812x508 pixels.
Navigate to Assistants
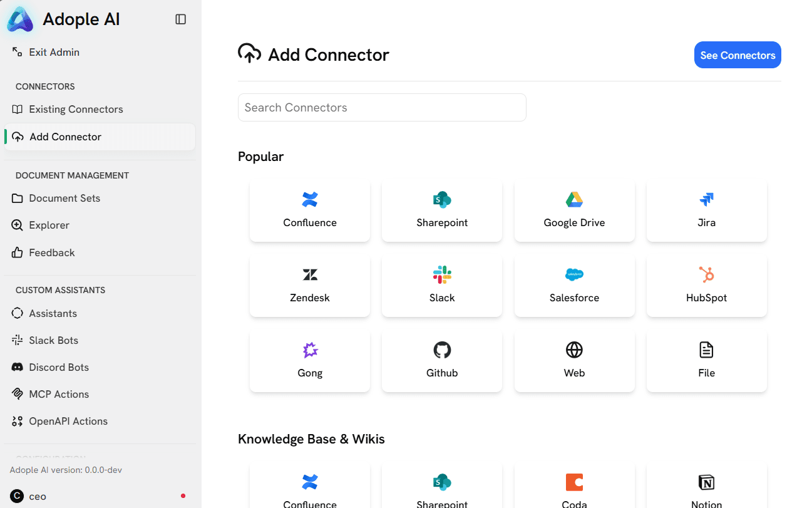pyautogui.click(x=100, y=313)
